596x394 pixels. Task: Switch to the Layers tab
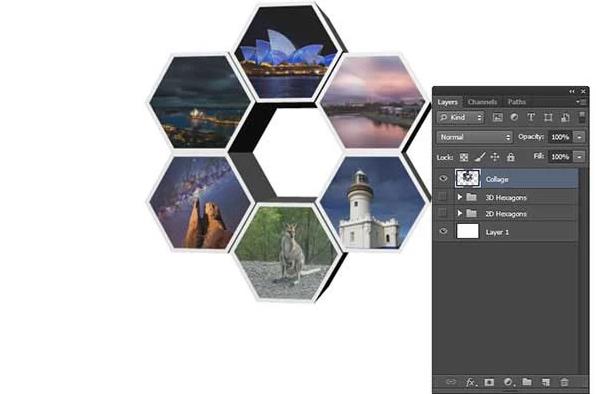click(x=447, y=102)
